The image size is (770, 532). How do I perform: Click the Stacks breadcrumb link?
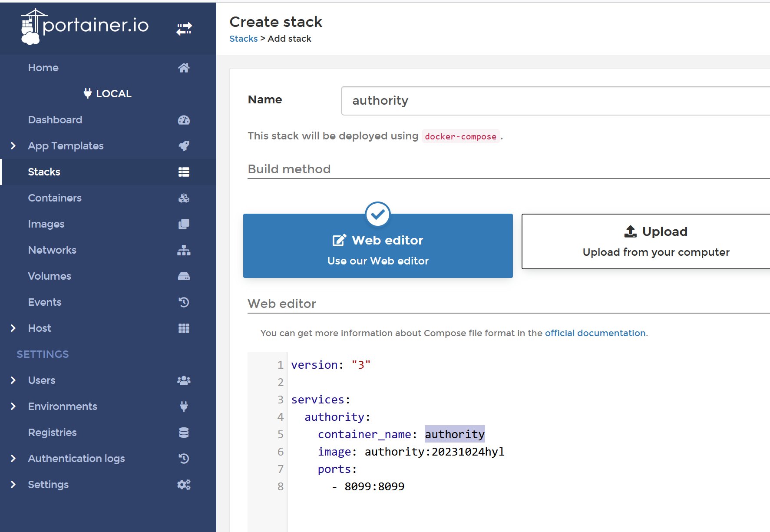pyautogui.click(x=243, y=39)
